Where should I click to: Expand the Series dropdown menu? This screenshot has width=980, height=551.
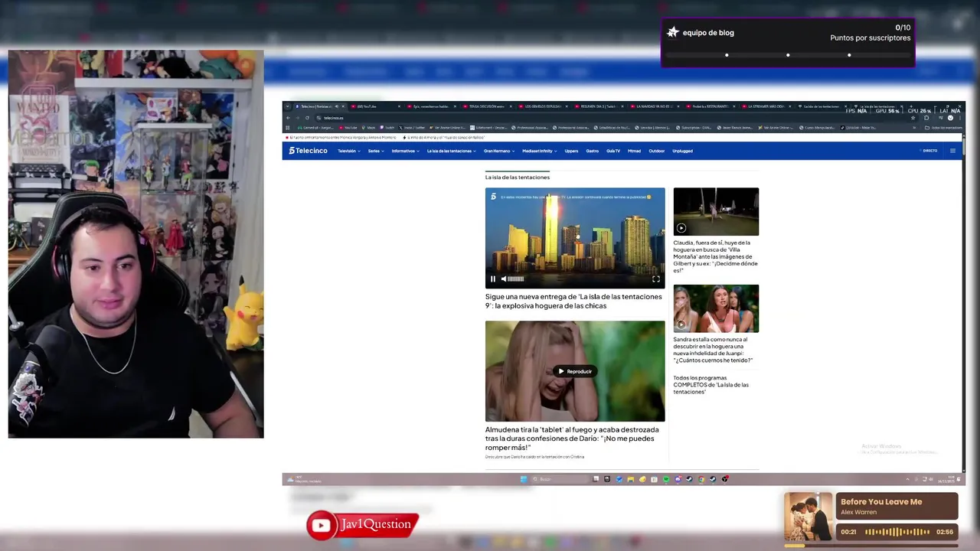(x=375, y=151)
